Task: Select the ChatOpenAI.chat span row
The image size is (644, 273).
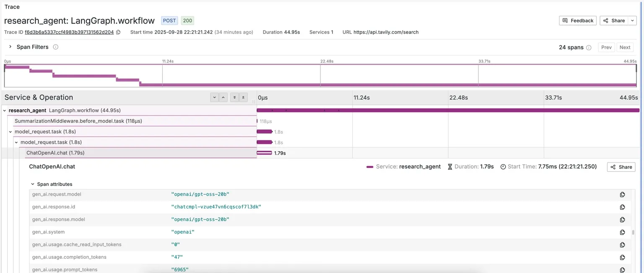Action: tap(55, 153)
